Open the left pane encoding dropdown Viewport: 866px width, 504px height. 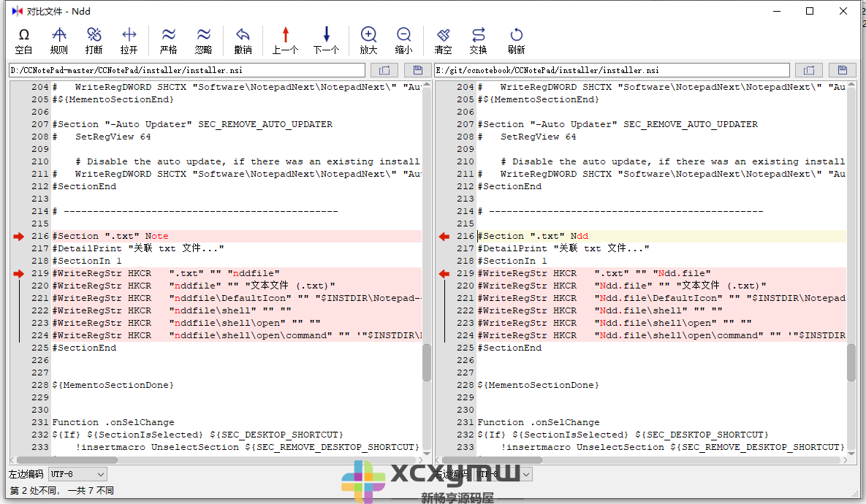coord(77,474)
